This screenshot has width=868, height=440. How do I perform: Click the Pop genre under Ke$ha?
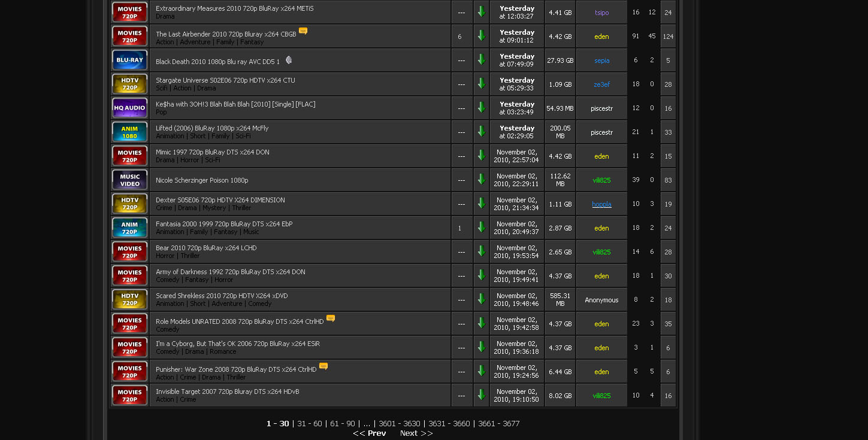(161, 112)
